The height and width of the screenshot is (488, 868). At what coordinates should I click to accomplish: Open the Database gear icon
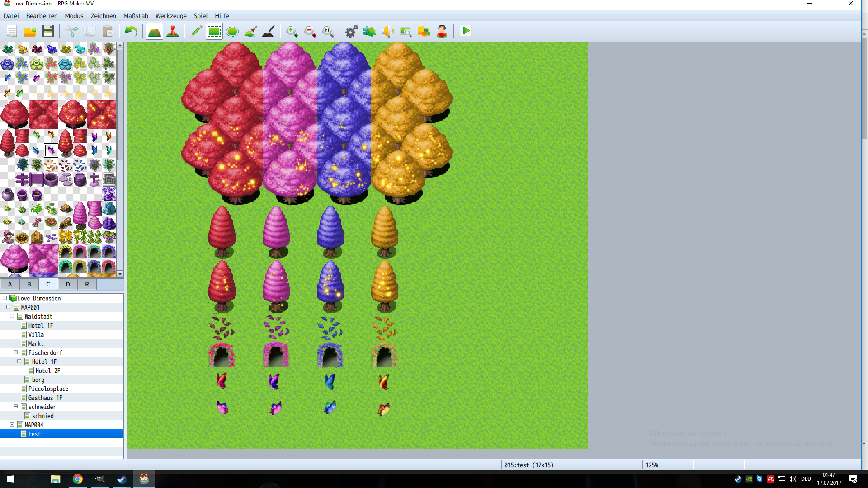[351, 32]
